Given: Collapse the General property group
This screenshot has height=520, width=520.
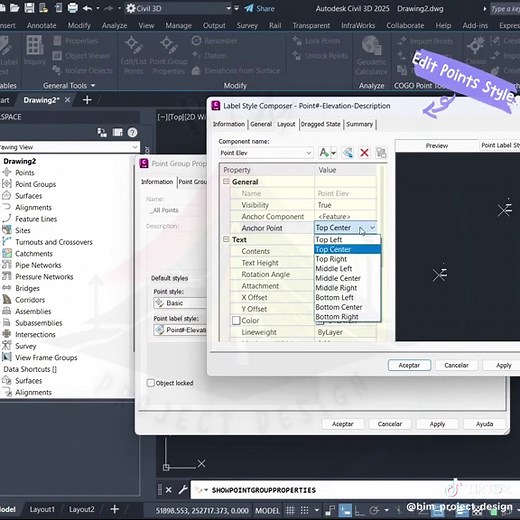Looking at the screenshot, I should (x=226, y=181).
